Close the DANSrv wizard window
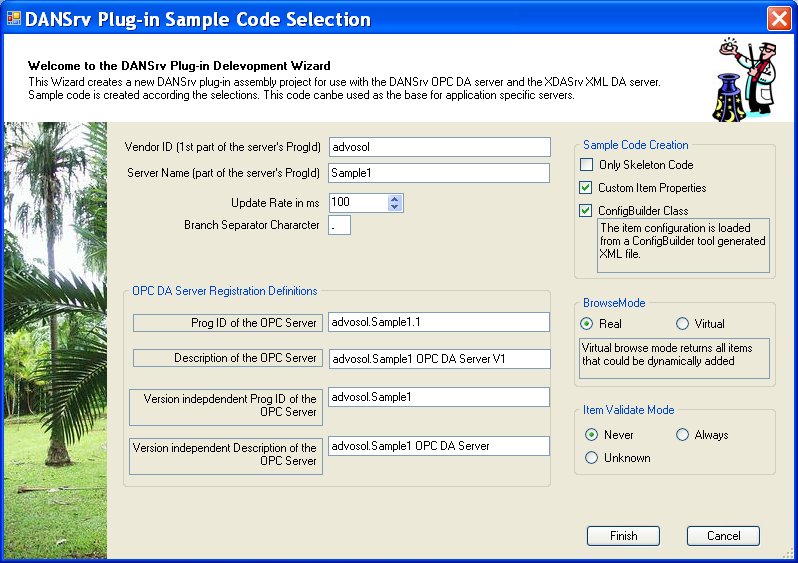 click(779, 19)
